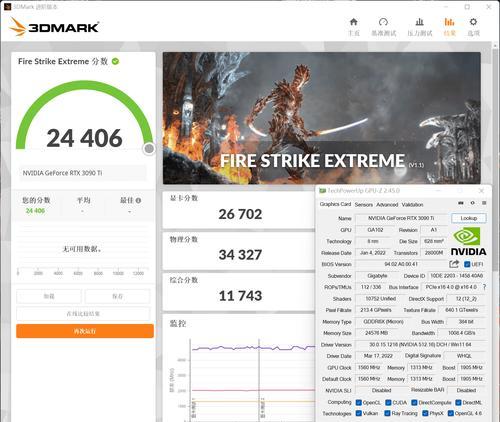Image resolution: width=500 pixels, height=422 pixels.
Task: Select the orange Results icon in 3DMark
Action: (449, 22)
